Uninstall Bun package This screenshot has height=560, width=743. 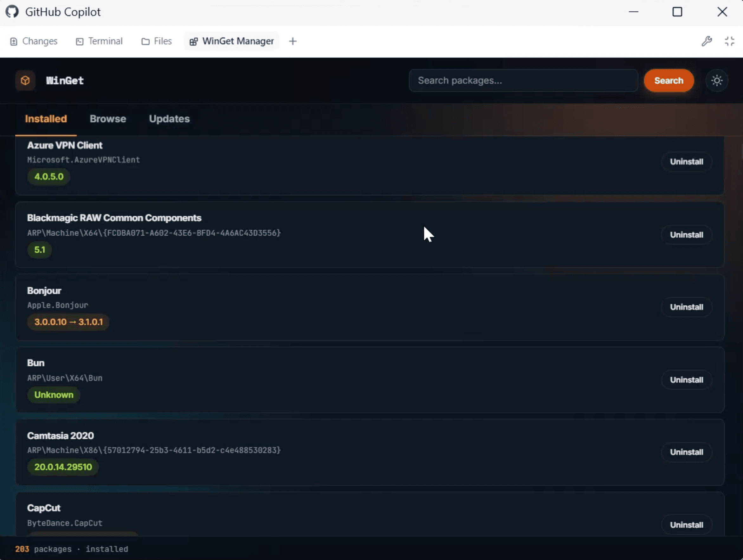[687, 380]
